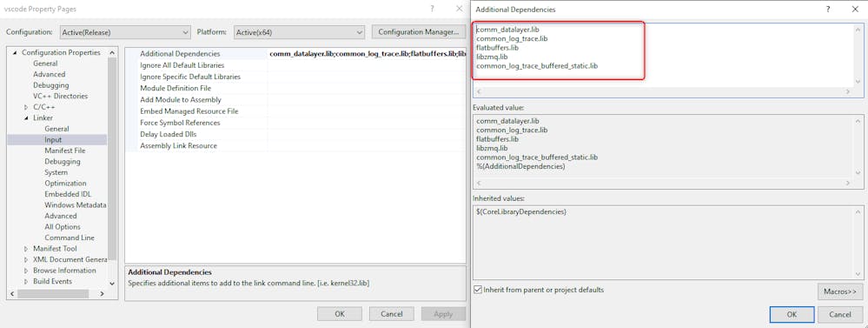Click the Configuration Manager button
Viewport: 868px width, 328px height.
(419, 32)
